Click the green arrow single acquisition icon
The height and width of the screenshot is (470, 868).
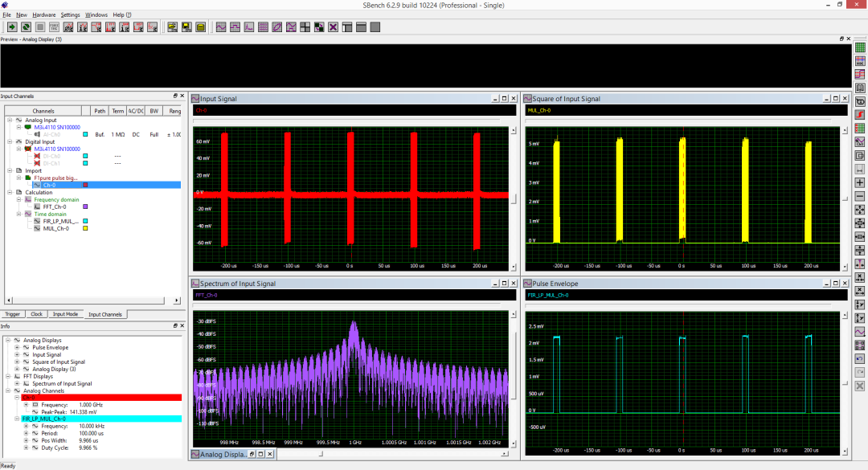[x=12, y=27]
